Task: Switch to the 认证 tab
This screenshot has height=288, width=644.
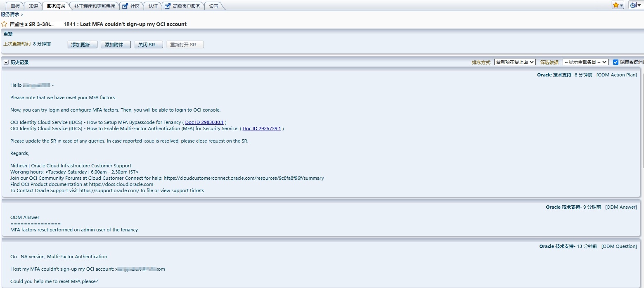Action: (153, 6)
